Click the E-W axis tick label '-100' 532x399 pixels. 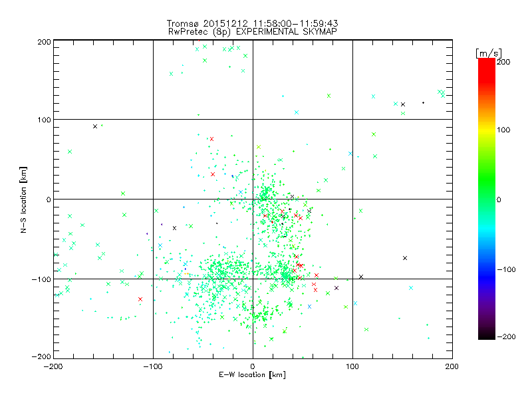pyautogui.click(x=153, y=366)
